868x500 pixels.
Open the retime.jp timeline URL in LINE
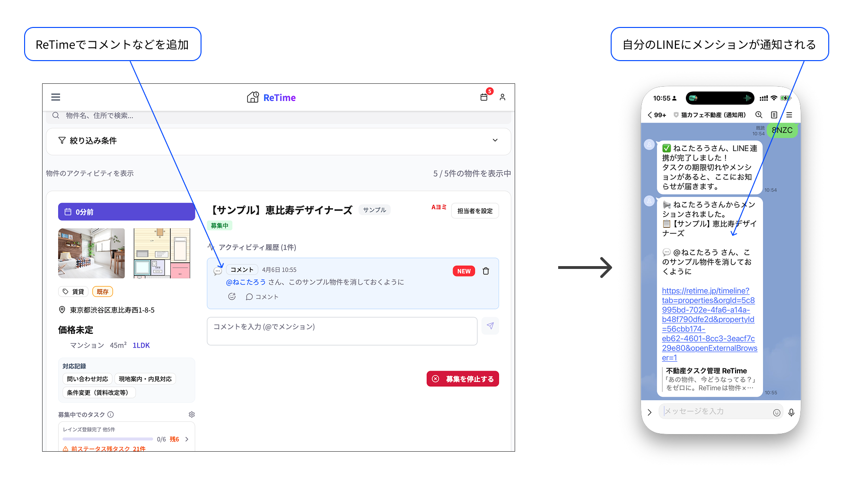(710, 324)
